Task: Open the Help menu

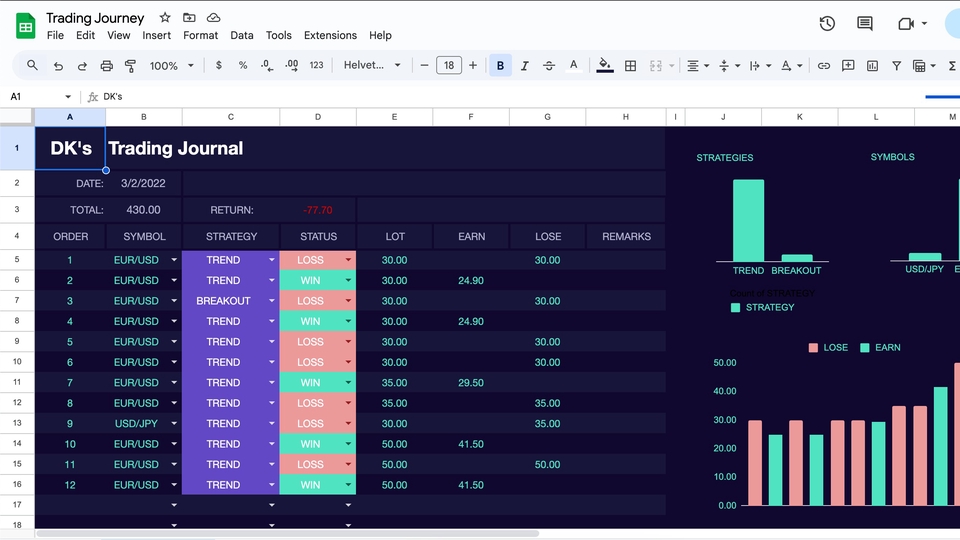Action: (x=380, y=36)
